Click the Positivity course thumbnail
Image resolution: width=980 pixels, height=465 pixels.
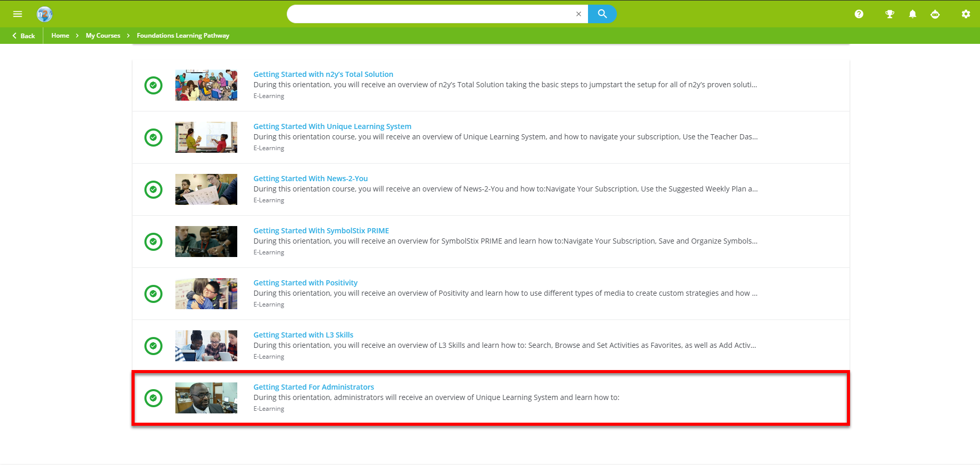tap(206, 294)
